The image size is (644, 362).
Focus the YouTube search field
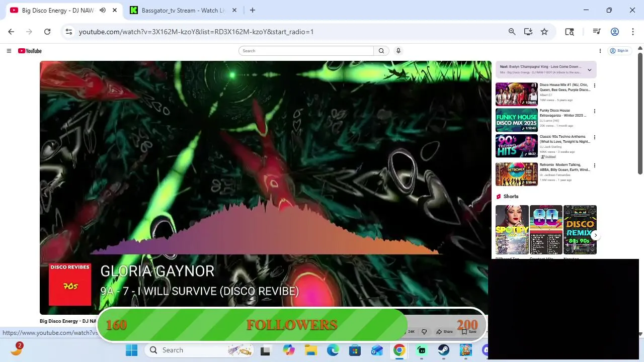pos(306,51)
